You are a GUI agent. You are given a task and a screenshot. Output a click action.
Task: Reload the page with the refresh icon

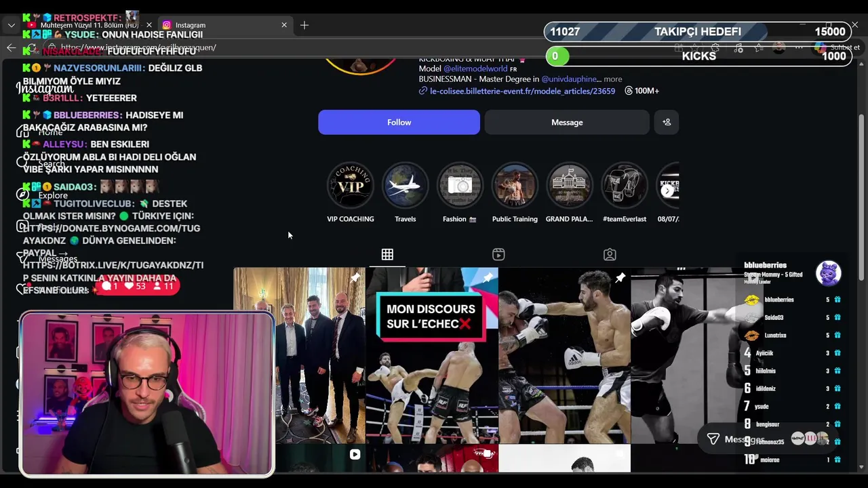(31, 48)
